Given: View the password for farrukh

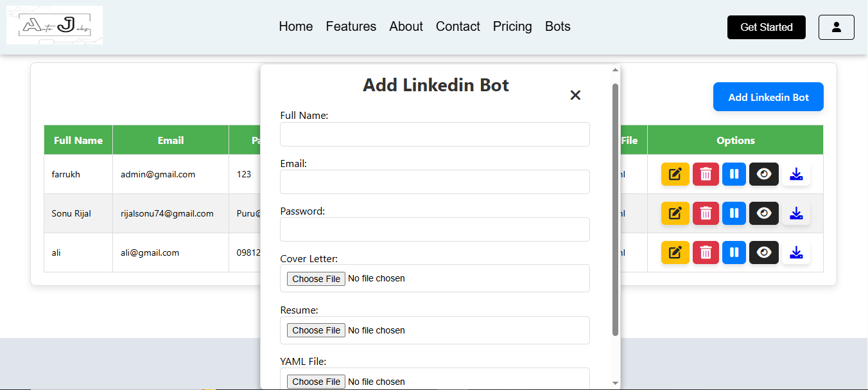Looking at the screenshot, I should (764, 174).
